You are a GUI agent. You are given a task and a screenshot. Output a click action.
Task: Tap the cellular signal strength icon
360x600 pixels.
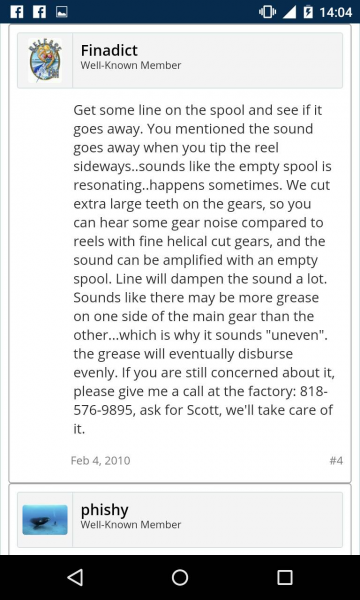click(289, 12)
